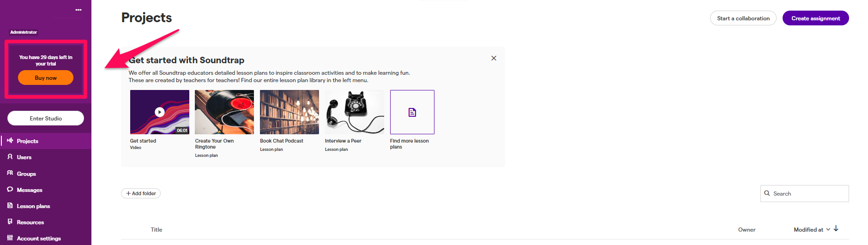Click the Administrator label

24,32
